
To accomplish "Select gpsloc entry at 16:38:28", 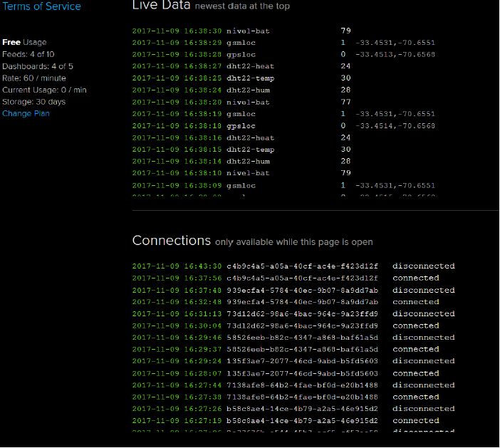I will (241, 54).
